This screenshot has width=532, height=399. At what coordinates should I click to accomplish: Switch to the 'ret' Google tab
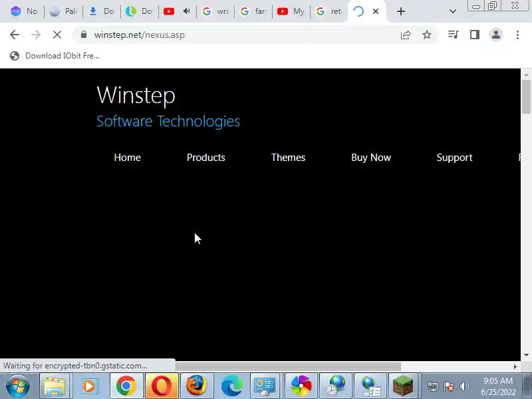[x=329, y=11]
